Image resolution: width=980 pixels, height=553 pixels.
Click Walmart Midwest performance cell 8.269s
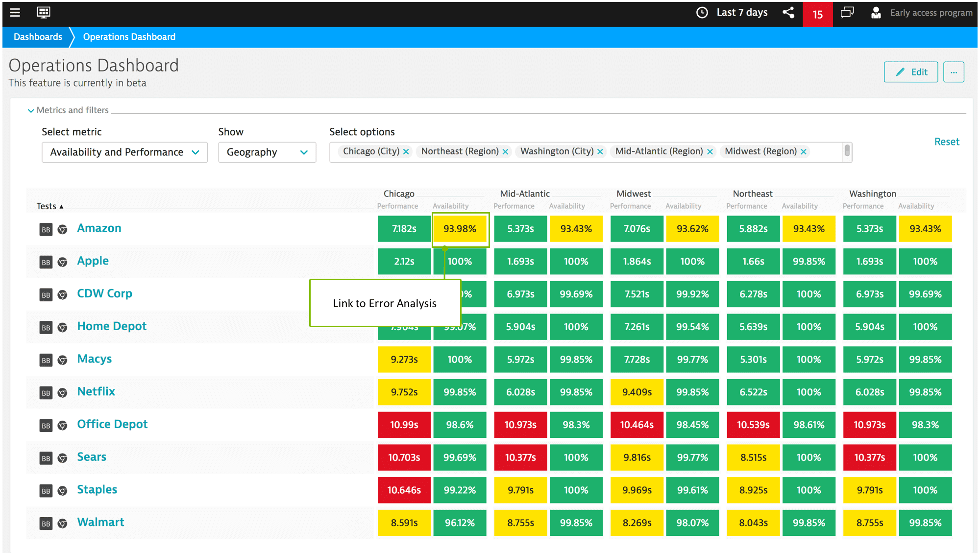(637, 523)
